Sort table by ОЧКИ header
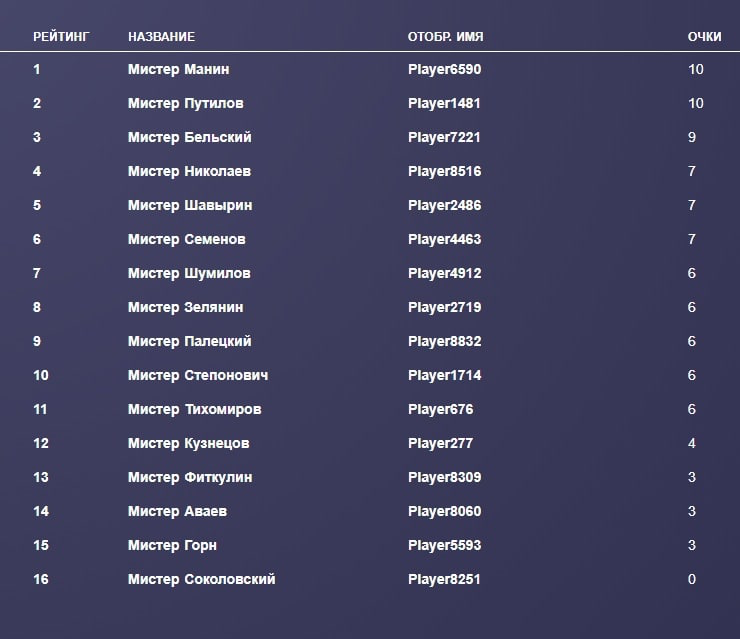Screen dimensions: 740x639 click(704, 37)
